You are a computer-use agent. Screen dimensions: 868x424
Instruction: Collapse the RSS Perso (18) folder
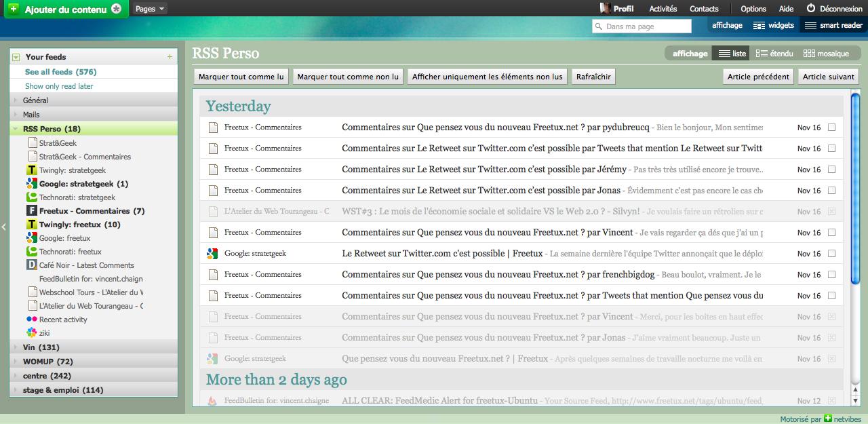[x=16, y=129]
